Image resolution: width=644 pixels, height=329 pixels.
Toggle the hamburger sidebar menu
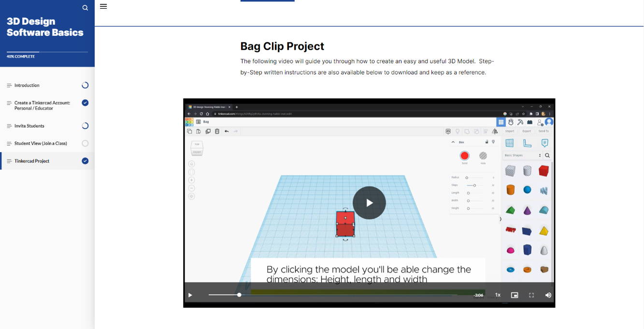coord(103,6)
